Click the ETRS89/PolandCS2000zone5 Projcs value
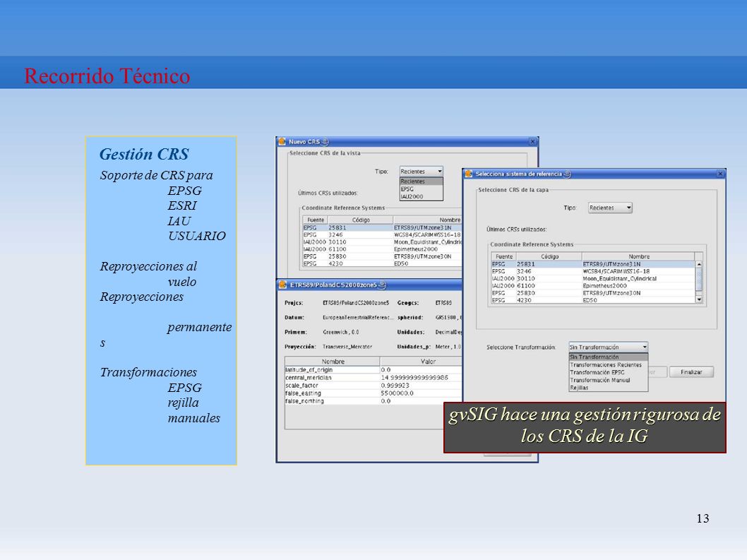This screenshot has width=747, height=560. click(356, 303)
